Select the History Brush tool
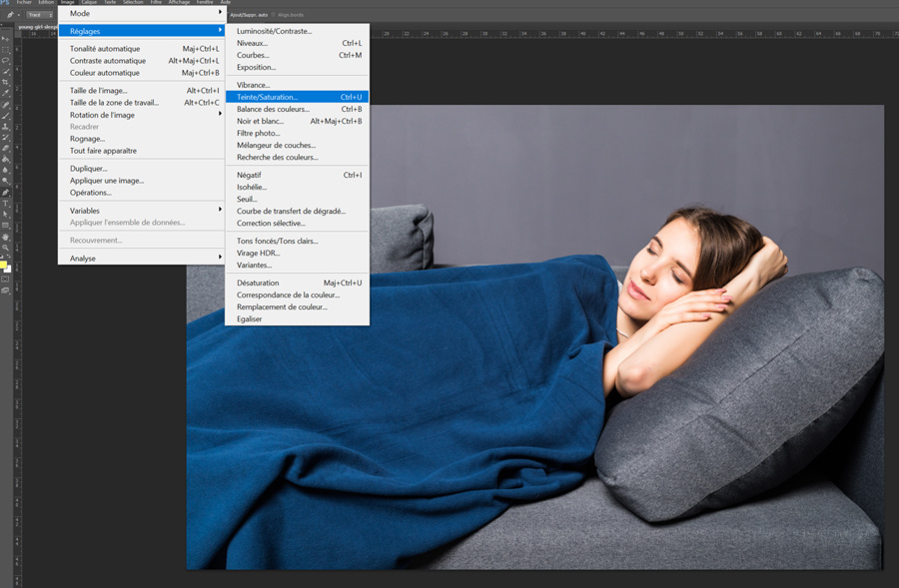This screenshot has width=899, height=588. point(6,138)
